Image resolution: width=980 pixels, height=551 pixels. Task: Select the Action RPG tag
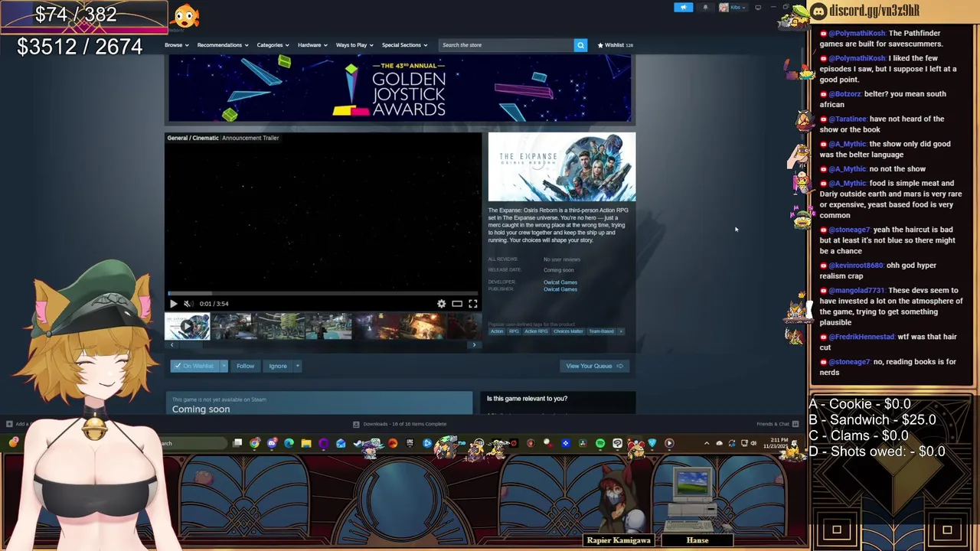(x=536, y=331)
